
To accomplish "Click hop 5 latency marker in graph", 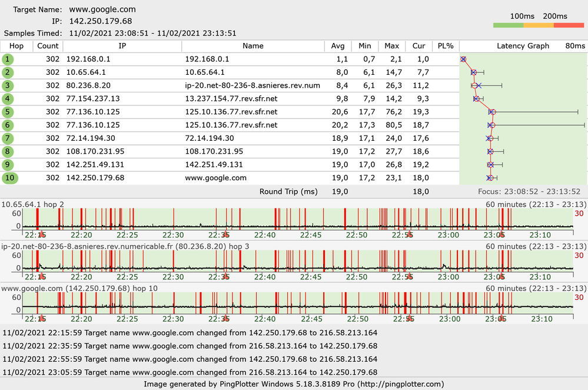I will (x=493, y=112).
